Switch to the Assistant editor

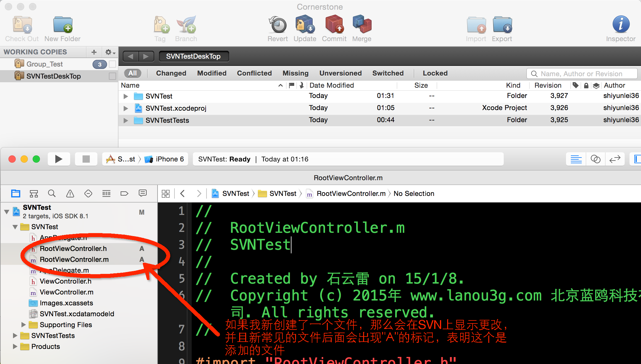[596, 159]
